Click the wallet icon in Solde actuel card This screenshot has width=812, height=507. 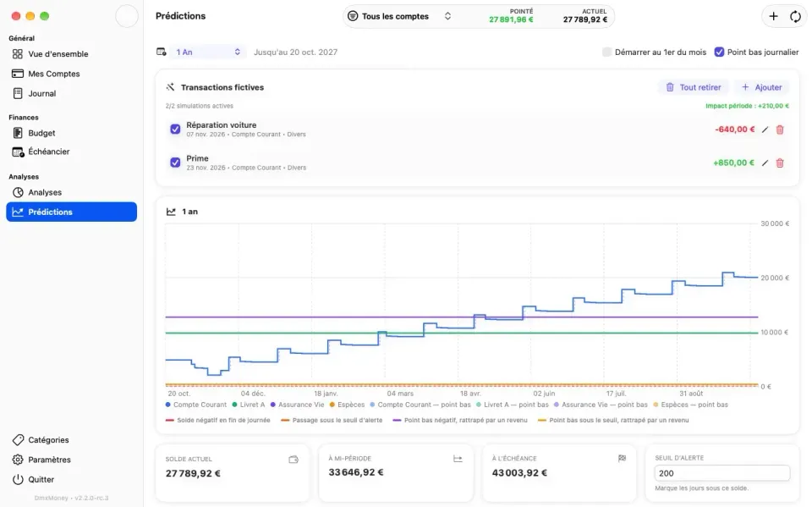294,460
